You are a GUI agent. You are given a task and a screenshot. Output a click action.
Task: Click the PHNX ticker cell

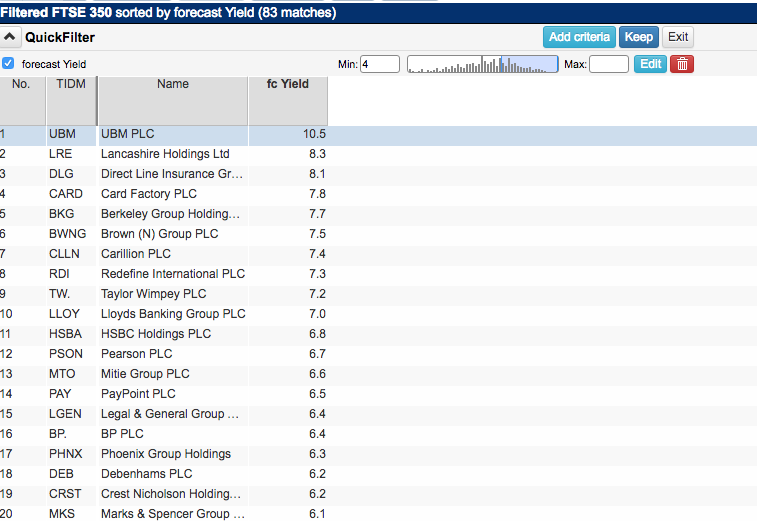click(x=71, y=454)
